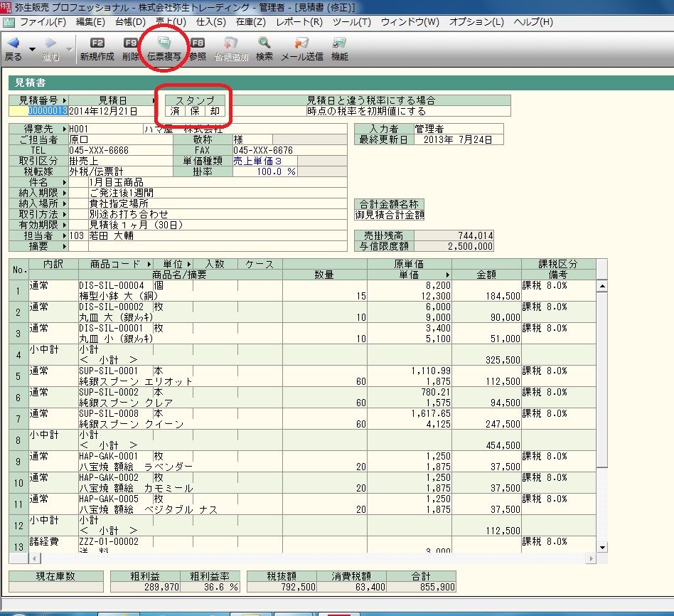Image resolution: width=674 pixels, height=616 pixels.
Task: Open the 台帳(D) menu
Action: [x=130, y=22]
